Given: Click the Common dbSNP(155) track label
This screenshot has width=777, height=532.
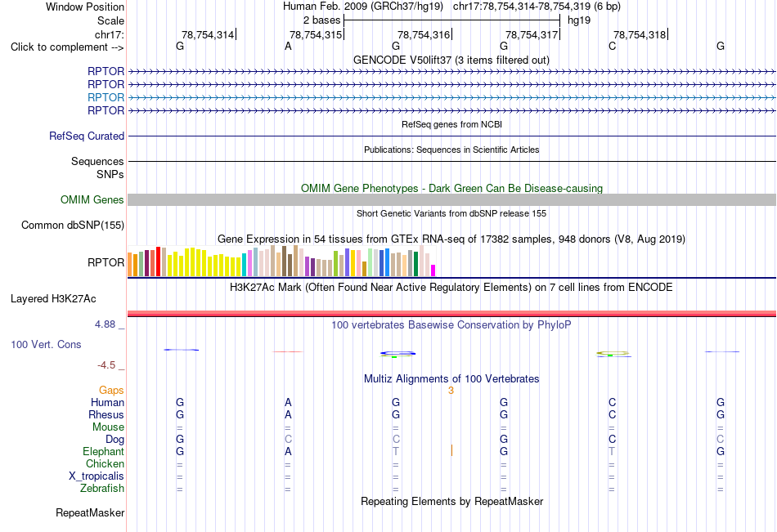Looking at the screenshot, I should tap(73, 225).
